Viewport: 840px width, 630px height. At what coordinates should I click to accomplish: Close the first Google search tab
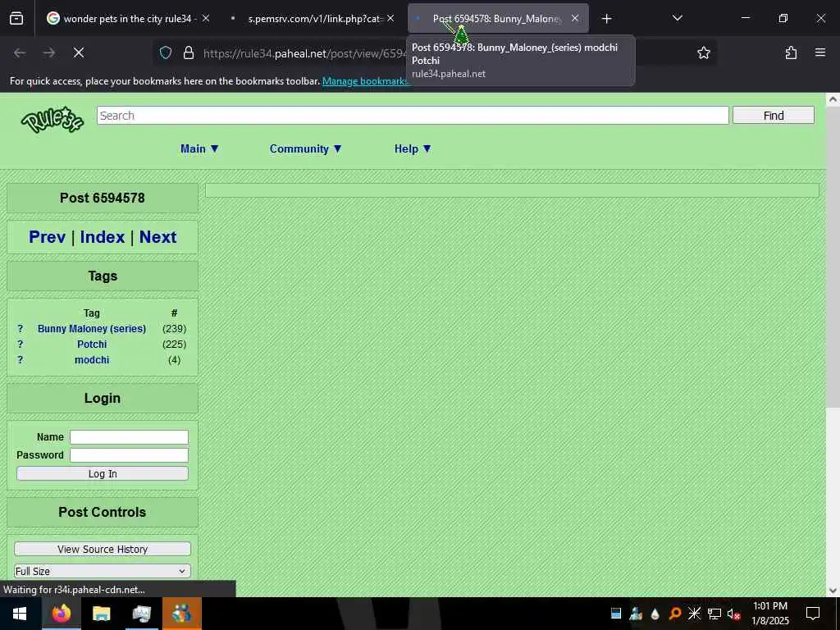point(206,18)
